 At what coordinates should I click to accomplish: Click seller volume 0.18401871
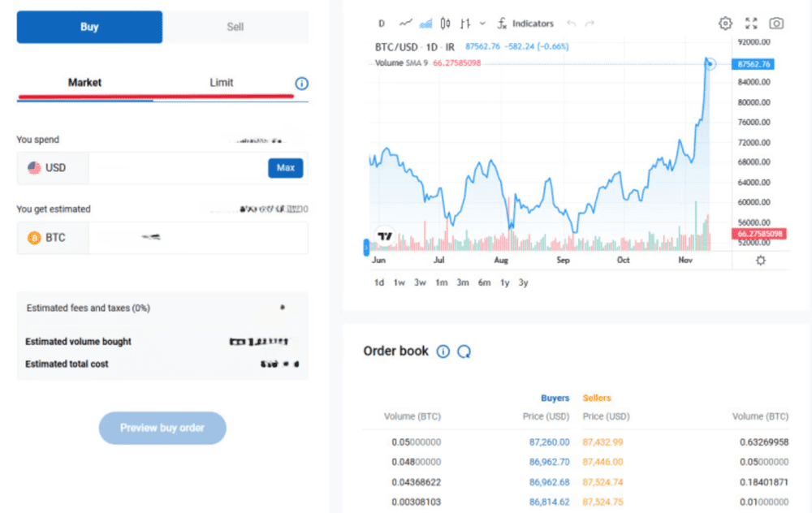pyautogui.click(x=764, y=482)
